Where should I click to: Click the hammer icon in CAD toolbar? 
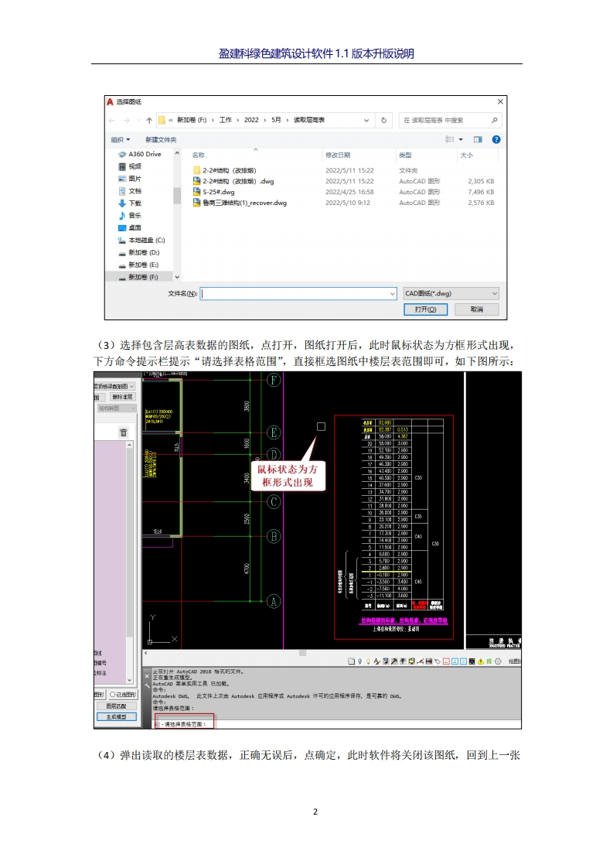[x=394, y=661]
